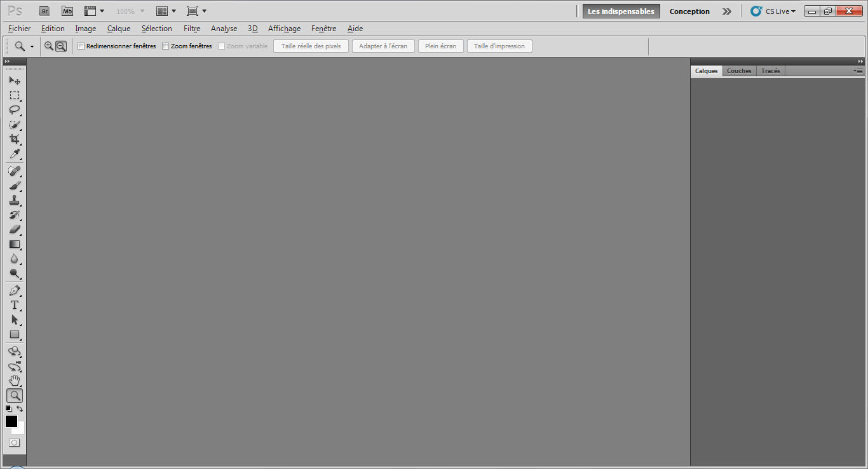This screenshot has width=868, height=469.
Task: Launch Adobe Bridge from the Br icon
Action: pos(44,11)
